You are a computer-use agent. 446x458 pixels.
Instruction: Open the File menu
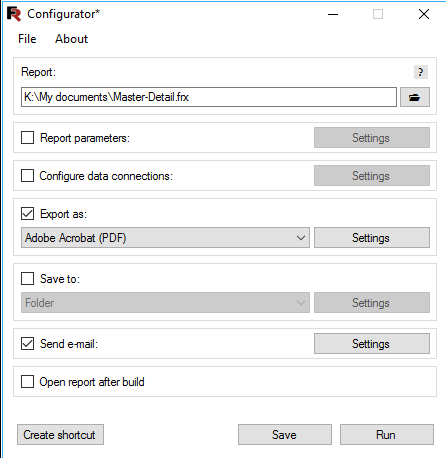27,39
